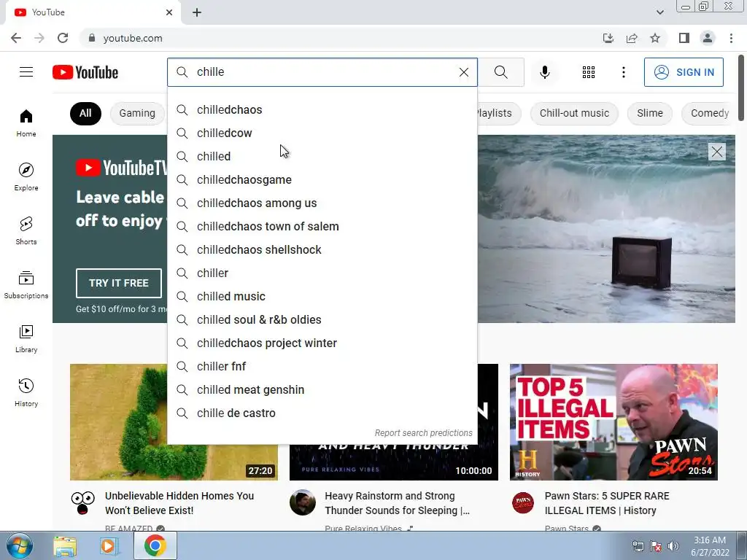
Task: Choose the chilledcow suggestion
Action: click(x=322, y=133)
